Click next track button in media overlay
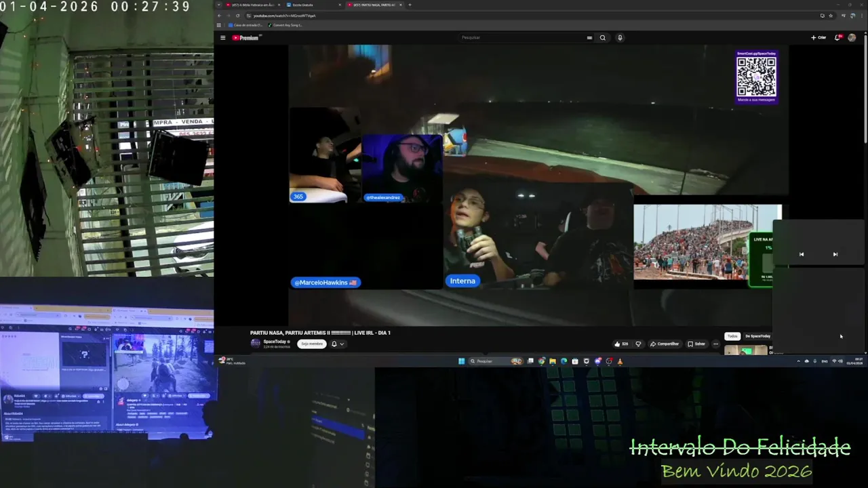This screenshot has height=488, width=868. pos(835,254)
